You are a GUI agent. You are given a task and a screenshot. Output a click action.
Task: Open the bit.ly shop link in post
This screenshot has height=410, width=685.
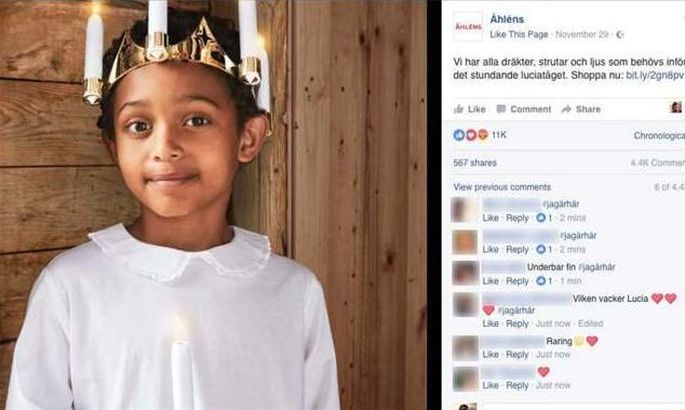point(655,75)
